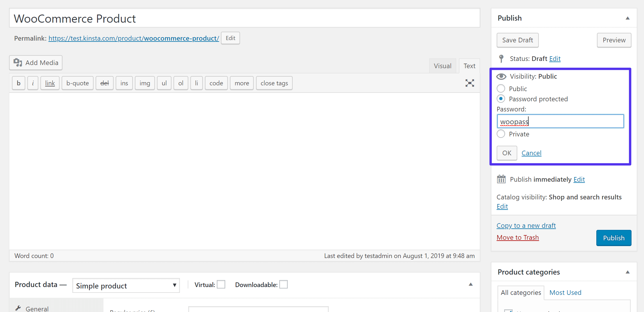Collapse the Product categories panel
The image size is (644, 312).
pos(628,272)
